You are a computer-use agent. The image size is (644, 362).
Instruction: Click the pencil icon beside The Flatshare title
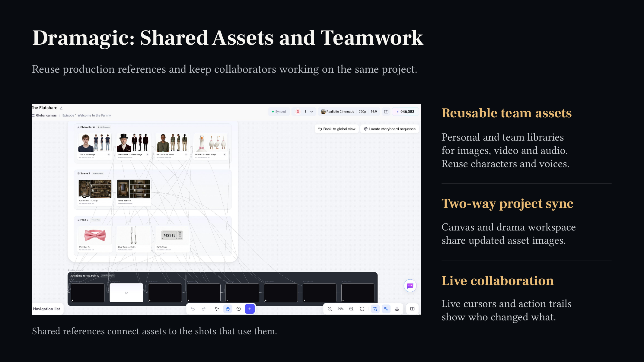point(61,108)
